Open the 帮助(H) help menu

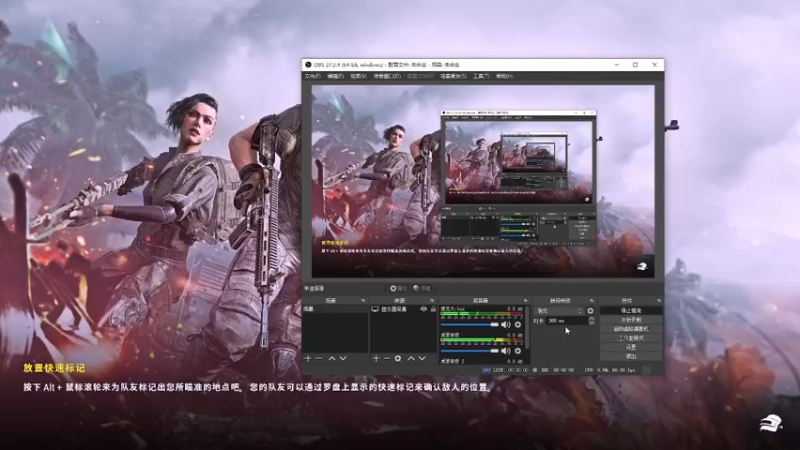pyautogui.click(x=504, y=76)
